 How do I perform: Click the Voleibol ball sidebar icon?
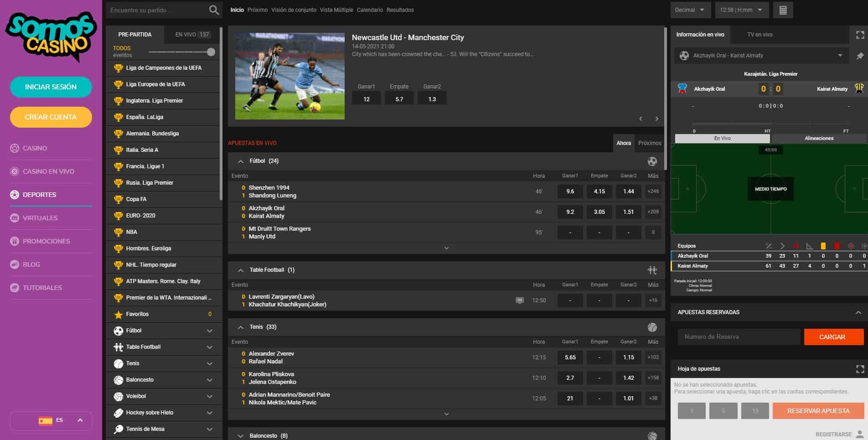pos(119,396)
